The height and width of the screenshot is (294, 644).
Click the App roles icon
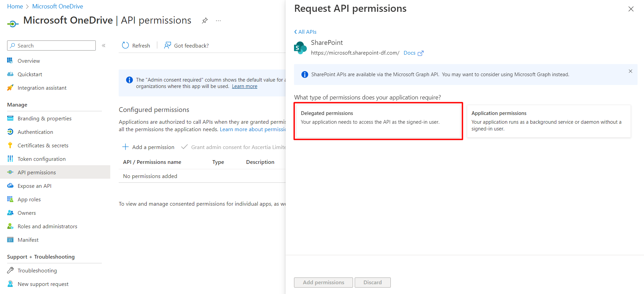(10, 199)
